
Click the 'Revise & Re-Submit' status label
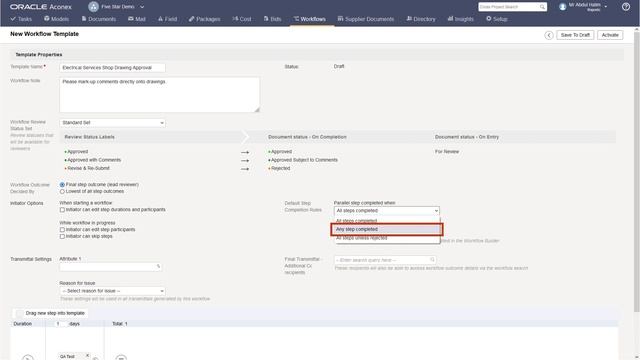89,168
